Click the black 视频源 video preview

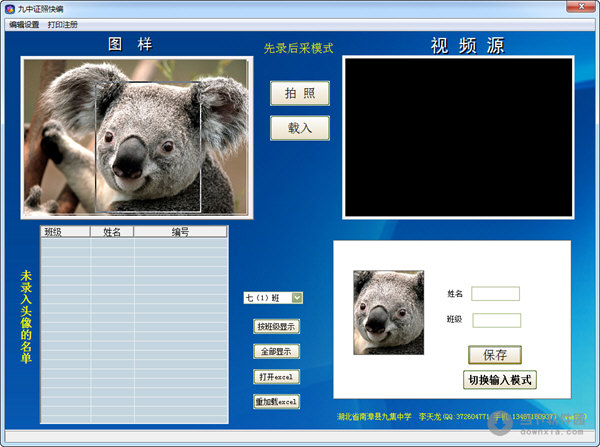tap(458, 137)
